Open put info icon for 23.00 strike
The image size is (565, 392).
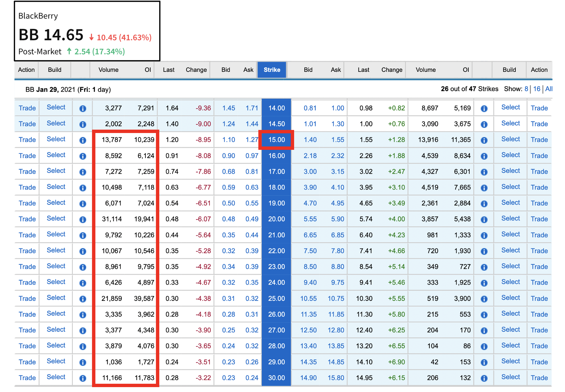484,267
